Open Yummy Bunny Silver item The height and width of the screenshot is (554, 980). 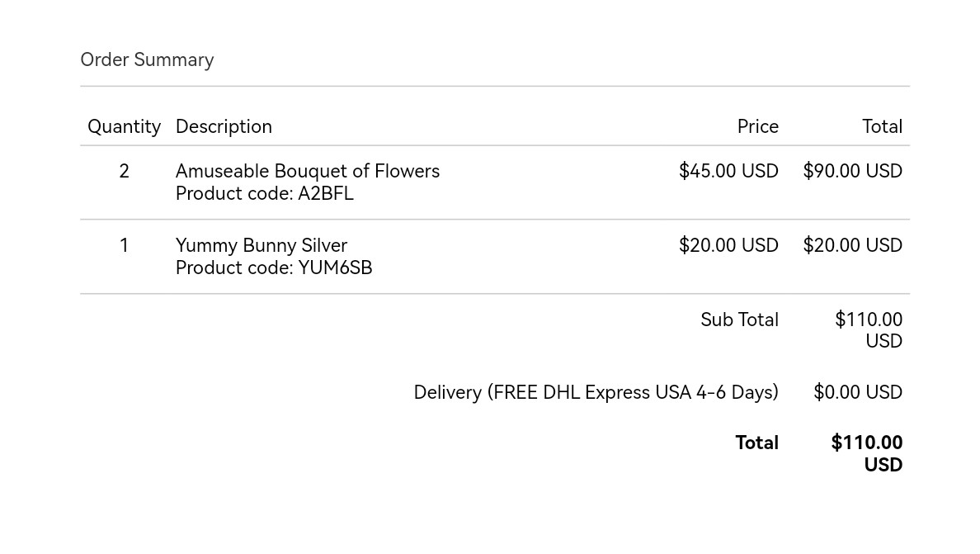[x=261, y=245]
